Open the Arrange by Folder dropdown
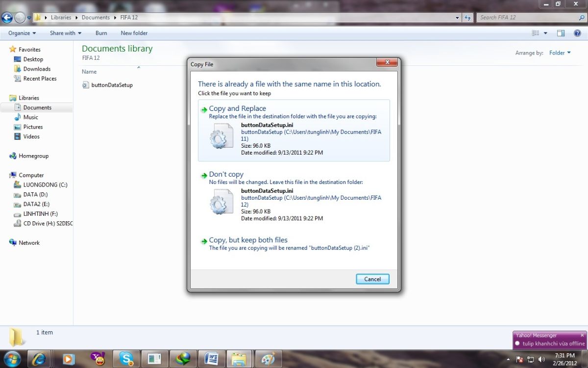The image size is (588, 368). pyautogui.click(x=560, y=53)
